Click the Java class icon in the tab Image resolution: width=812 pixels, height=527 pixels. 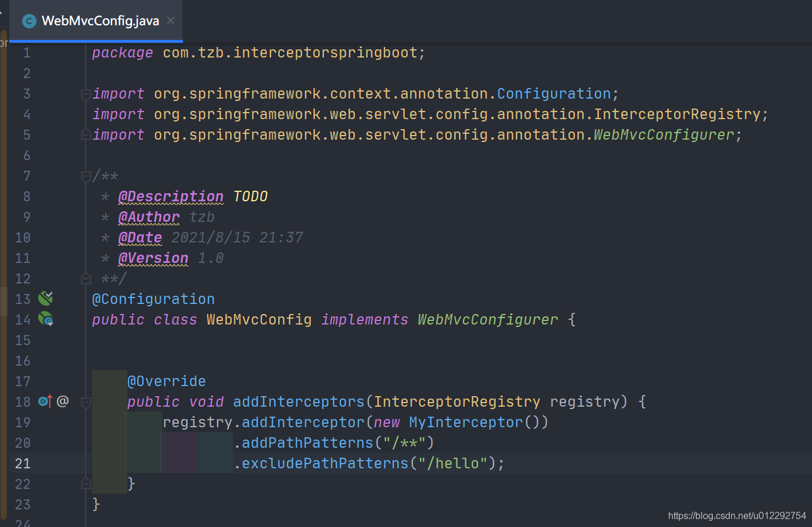coord(29,21)
